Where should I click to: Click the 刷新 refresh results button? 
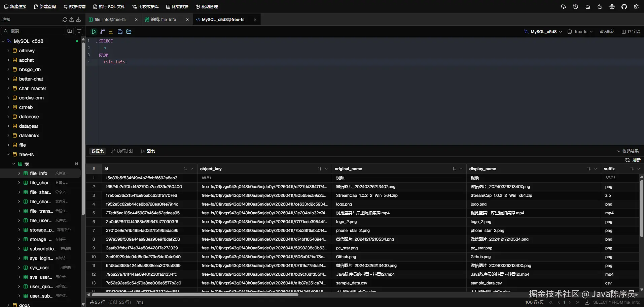pos(633,160)
